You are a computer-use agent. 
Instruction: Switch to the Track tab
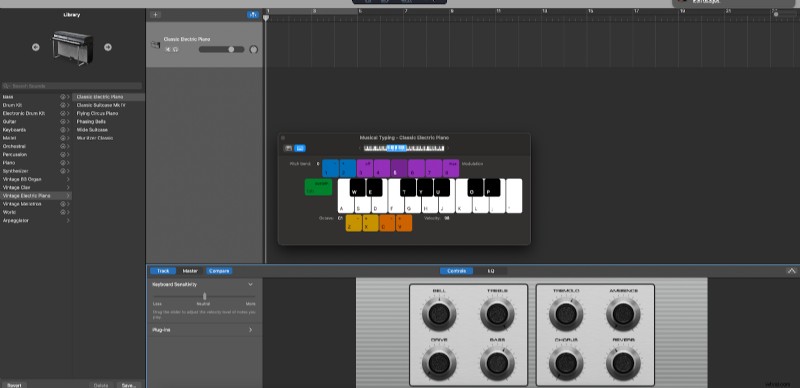coord(163,271)
